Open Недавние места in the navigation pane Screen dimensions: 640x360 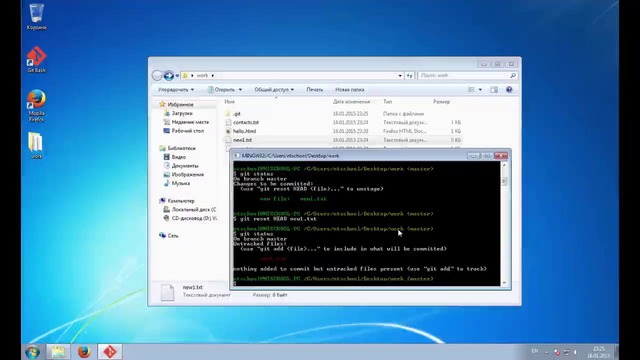point(190,122)
